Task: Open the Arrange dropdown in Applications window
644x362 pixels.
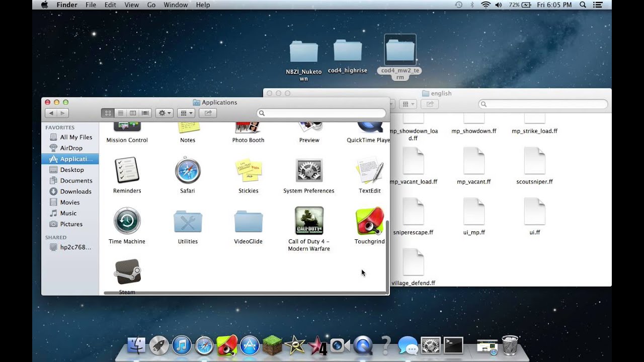Action: [x=186, y=113]
